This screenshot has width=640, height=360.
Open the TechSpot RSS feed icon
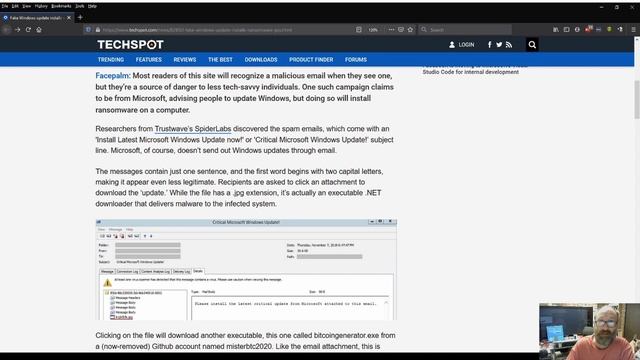click(509, 45)
